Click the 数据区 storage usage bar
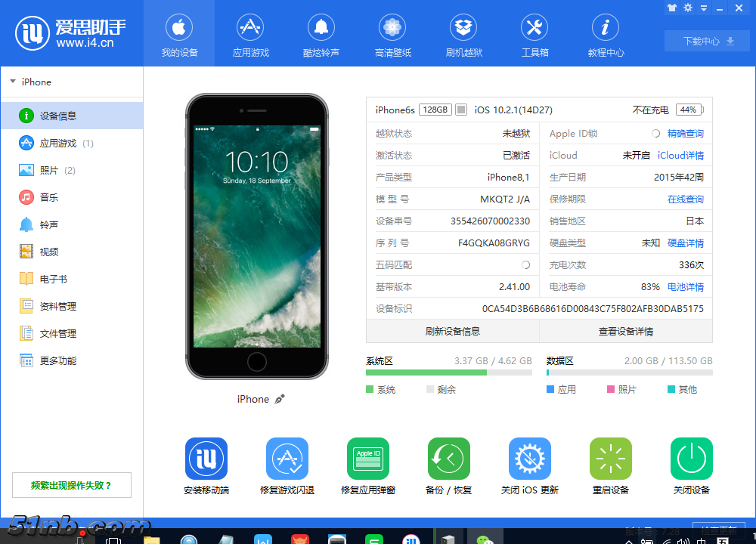The image size is (756, 544). [630, 372]
